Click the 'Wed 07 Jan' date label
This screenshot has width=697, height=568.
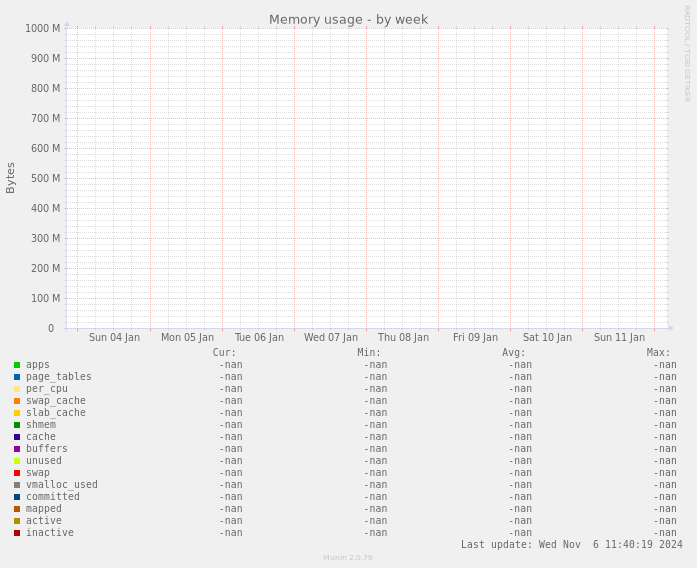click(331, 337)
